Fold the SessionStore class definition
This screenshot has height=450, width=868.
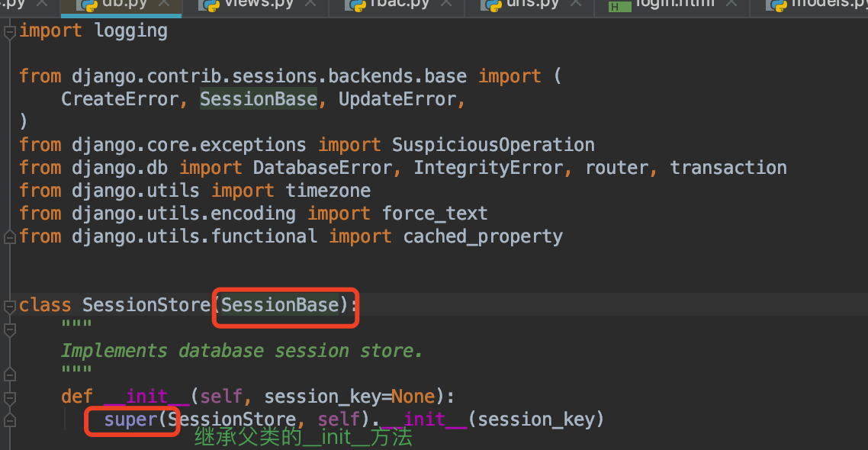pyautogui.click(x=9, y=307)
